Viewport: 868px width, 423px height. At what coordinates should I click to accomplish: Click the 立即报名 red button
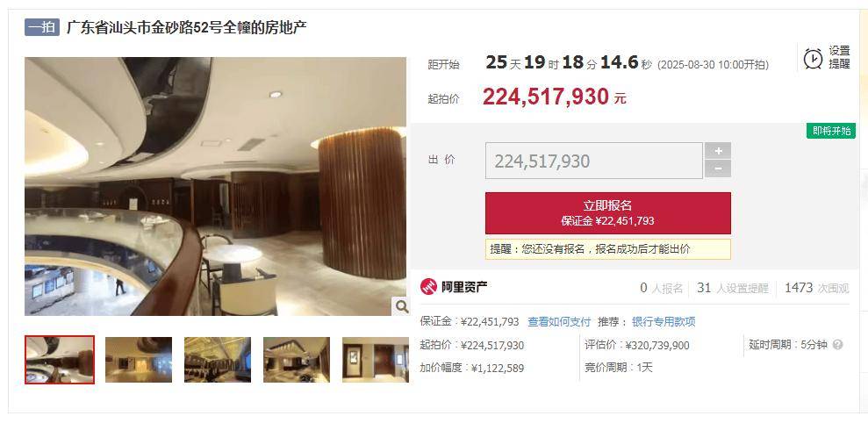[x=608, y=213]
